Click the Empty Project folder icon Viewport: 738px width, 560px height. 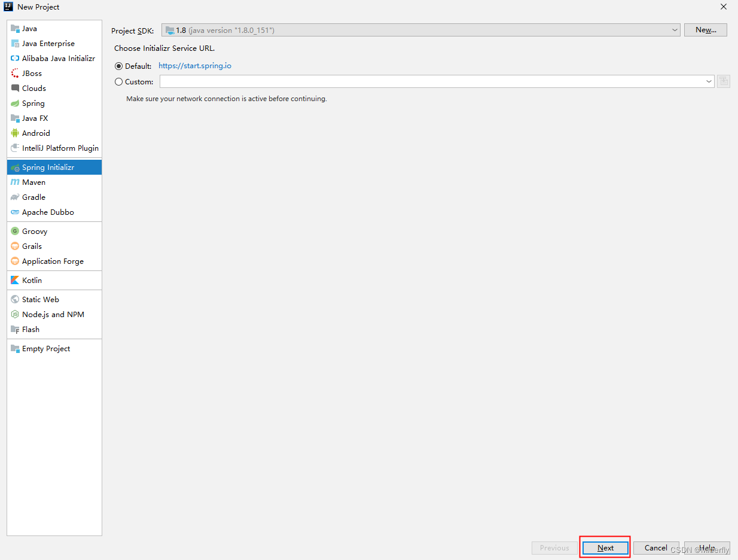[x=15, y=349]
